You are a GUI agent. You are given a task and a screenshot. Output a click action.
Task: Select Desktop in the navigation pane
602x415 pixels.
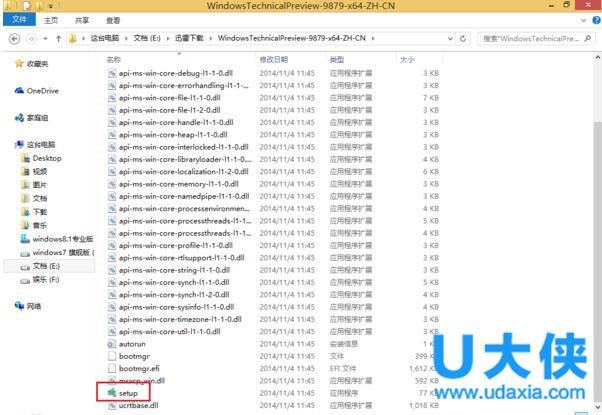pyautogui.click(x=46, y=158)
